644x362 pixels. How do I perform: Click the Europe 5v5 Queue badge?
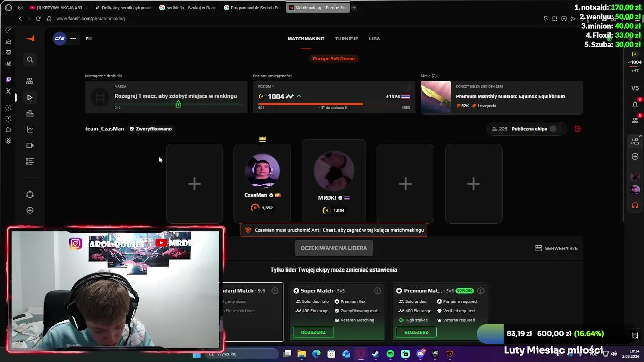coord(334,59)
